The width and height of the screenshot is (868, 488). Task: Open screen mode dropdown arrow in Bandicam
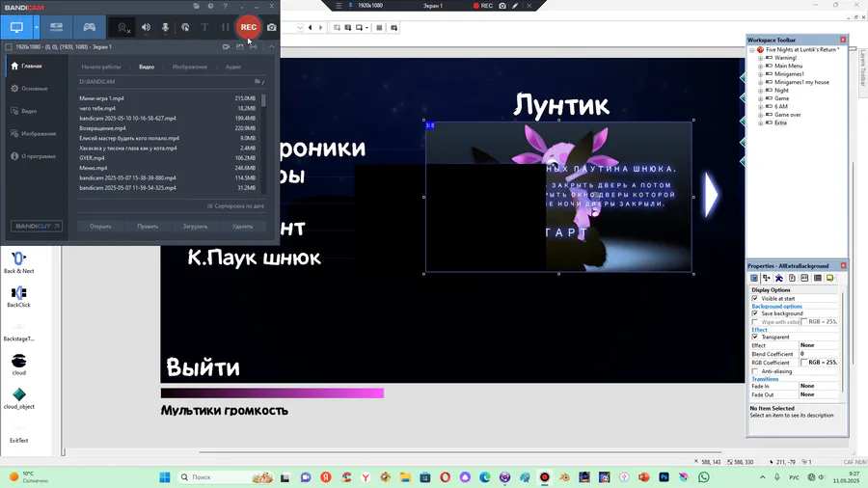(x=37, y=27)
